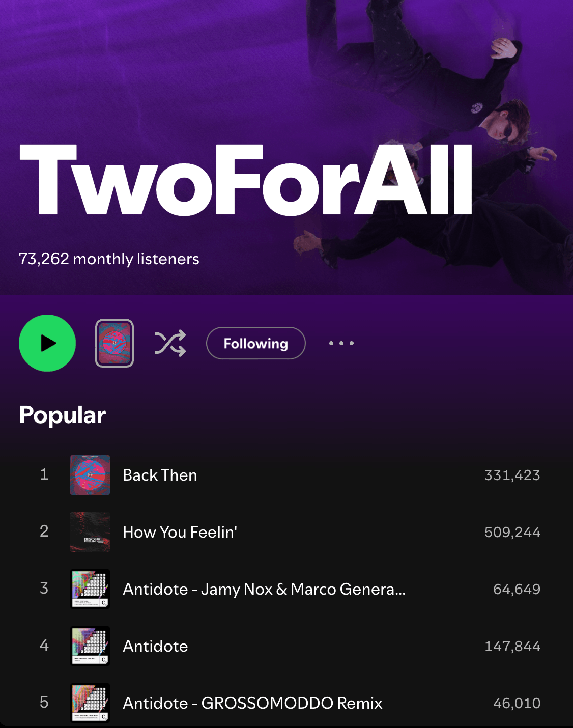Image resolution: width=573 pixels, height=728 pixels.
Task: Select the Back Then album art
Action: coord(90,475)
